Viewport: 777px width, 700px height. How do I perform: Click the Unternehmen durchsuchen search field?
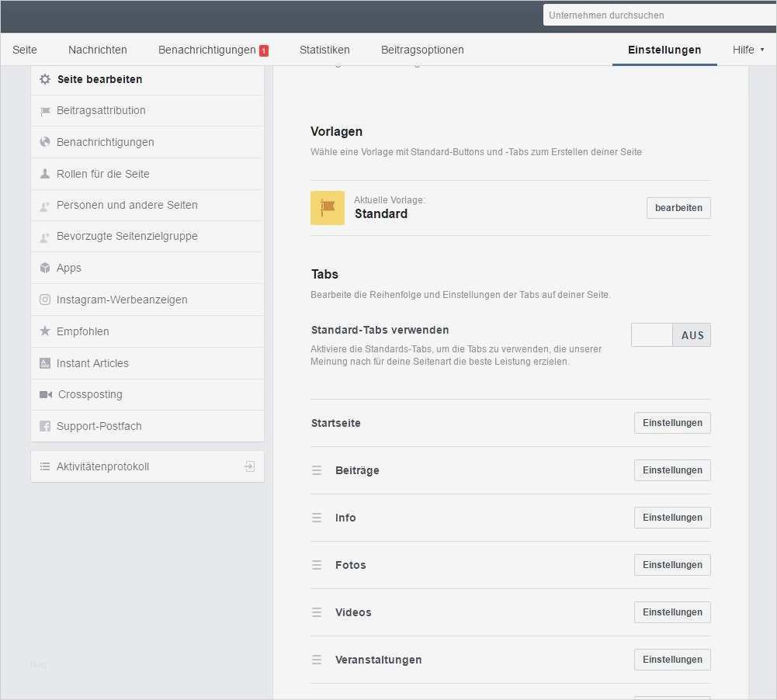tap(660, 15)
